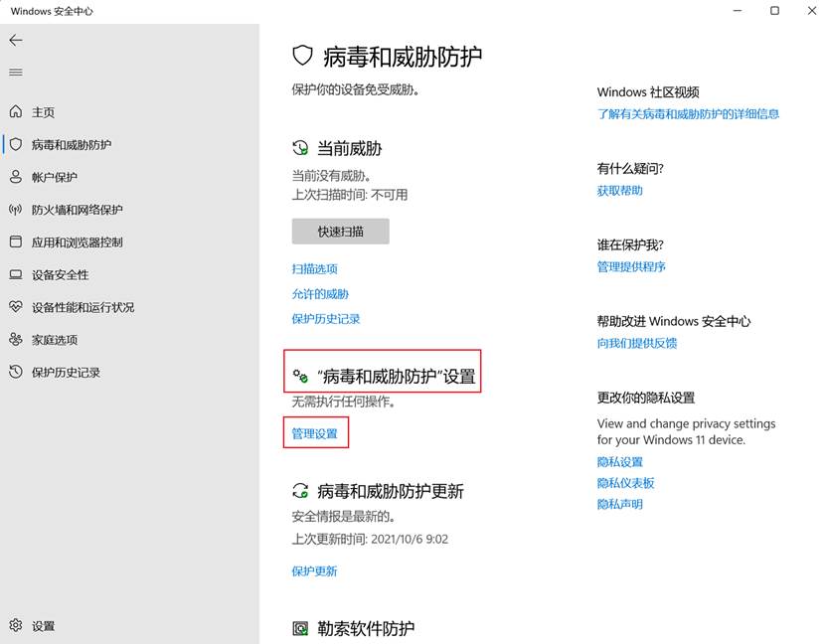
Task: Click the 有什么疑问? heading
Action: click(x=630, y=169)
